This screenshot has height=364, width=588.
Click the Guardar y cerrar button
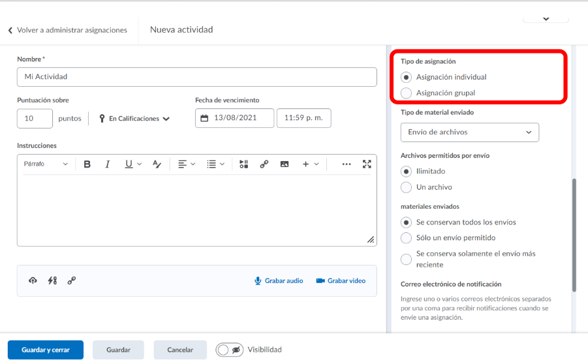coord(46,350)
